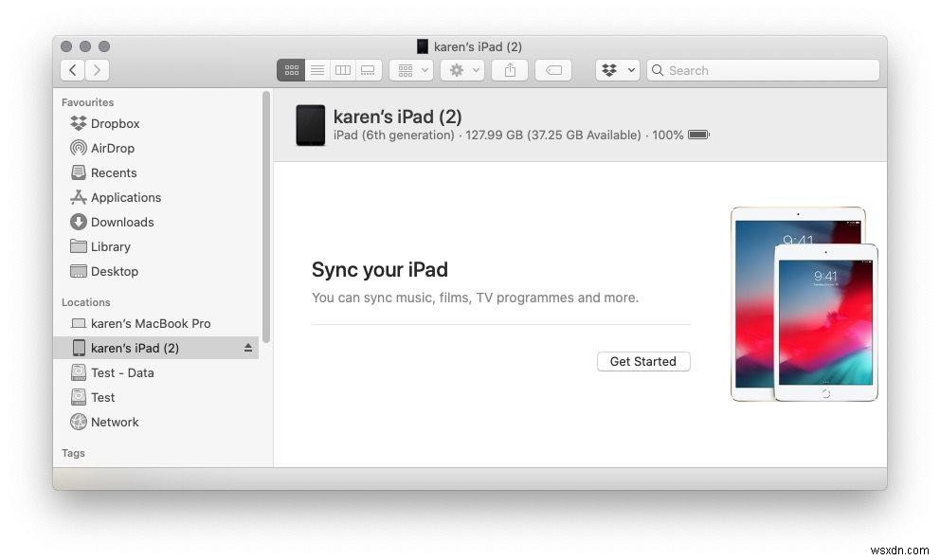Select karen's MacBook Pro under Locations

click(x=150, y=323)
